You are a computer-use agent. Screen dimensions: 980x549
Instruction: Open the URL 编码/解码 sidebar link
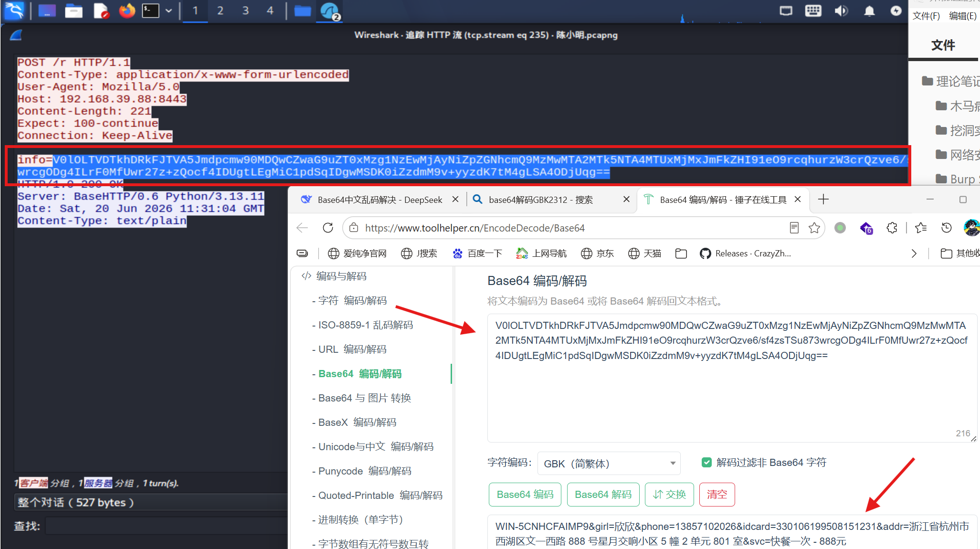tap(352, 349)
